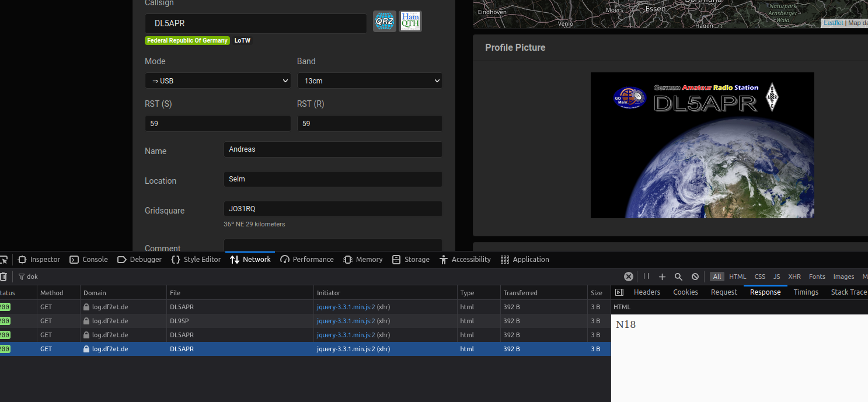Viewport: 868px width, 402px height.
Task: Filter requests by HTML type
Action: click(x=737, y=277)
